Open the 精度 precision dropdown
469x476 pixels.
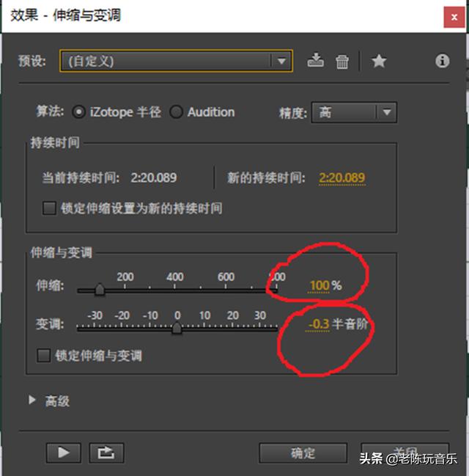tap(354, 112)
